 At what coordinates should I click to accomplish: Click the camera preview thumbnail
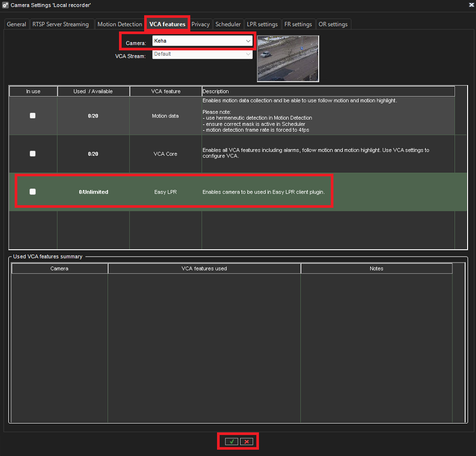(x=288, y=58)
